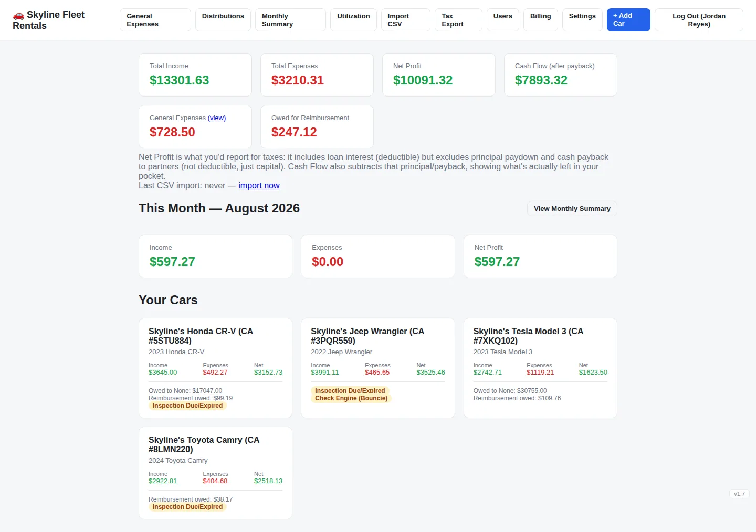This screenshot has width=756, height=532.
Task: Click Jeep Wrangler income $3991.11
Action: click(325, 373)
